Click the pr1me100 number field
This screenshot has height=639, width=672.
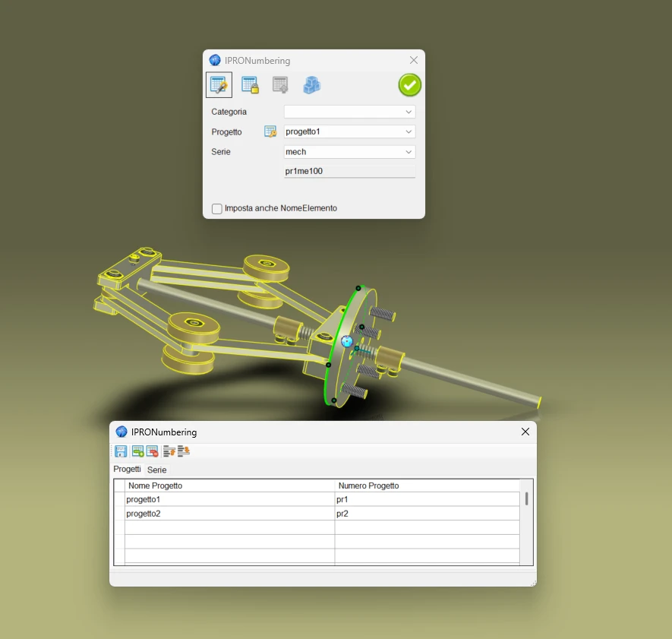click(349, 172)
